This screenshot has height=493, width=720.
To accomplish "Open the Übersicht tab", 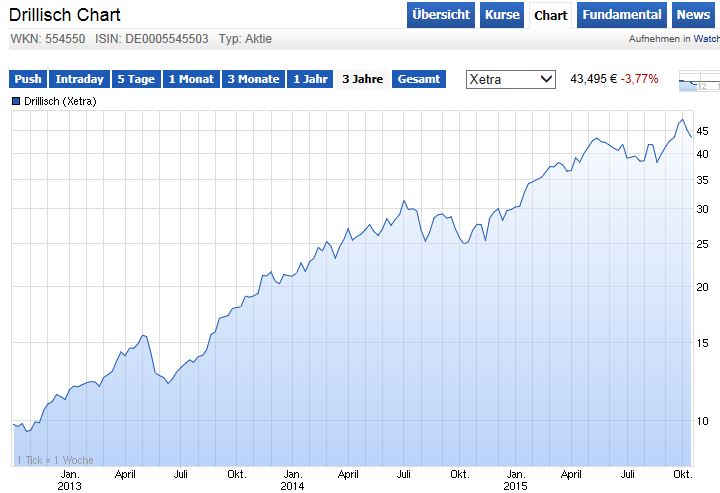I will pyautogui.click(x=441, y=15).
